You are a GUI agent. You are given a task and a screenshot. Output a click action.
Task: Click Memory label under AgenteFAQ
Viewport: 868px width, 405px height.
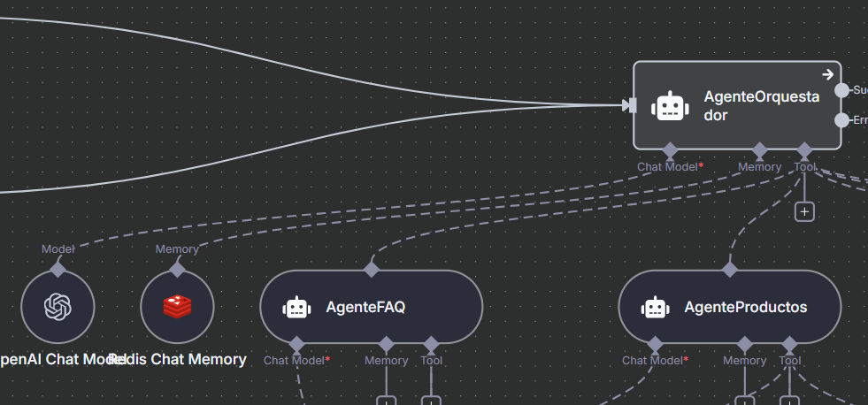(387, 361)
